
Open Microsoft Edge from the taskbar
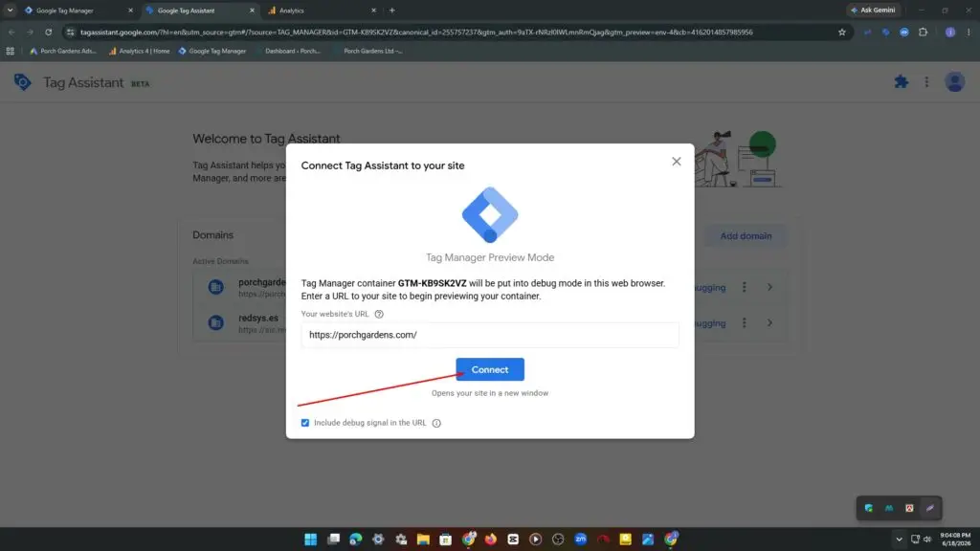coord(356,540)
